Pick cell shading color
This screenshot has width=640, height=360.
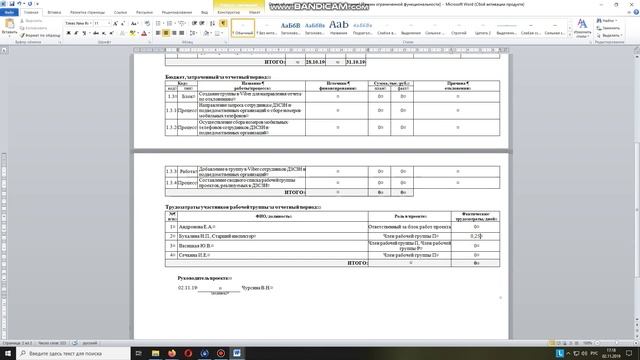206,33
